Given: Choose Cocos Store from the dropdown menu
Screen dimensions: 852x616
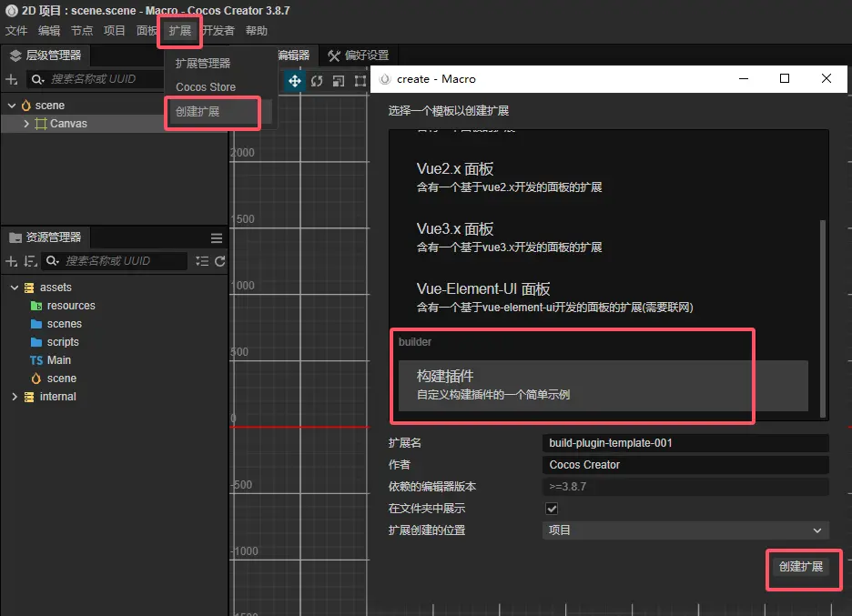Looking at the screenshot, I should pyautogui.click(x=206, y=87).
